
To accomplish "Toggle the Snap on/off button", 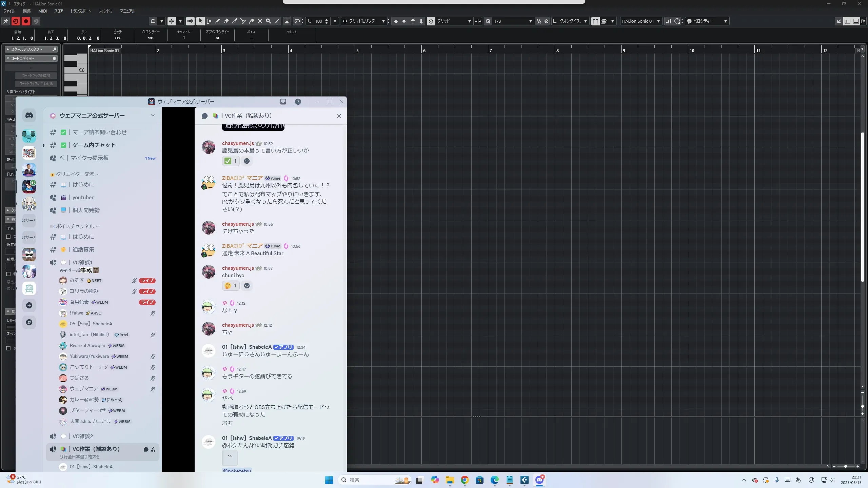I will pyautogui.click(x=431, y=21).
